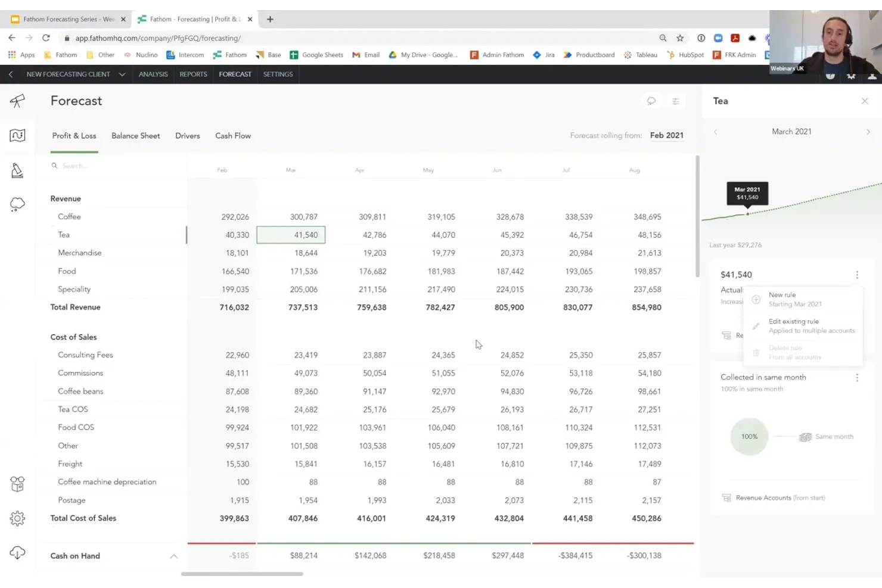The image size is (882, 588).
Task: Select the map icon in the left sidebar
Action: pos(17,135)
